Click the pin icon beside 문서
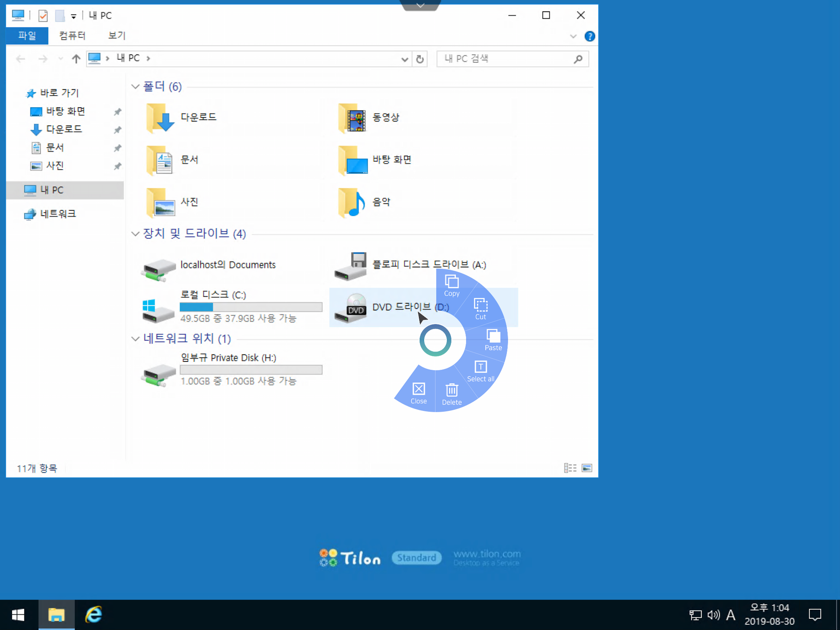 pyautogui.click(x=117, y=148)
